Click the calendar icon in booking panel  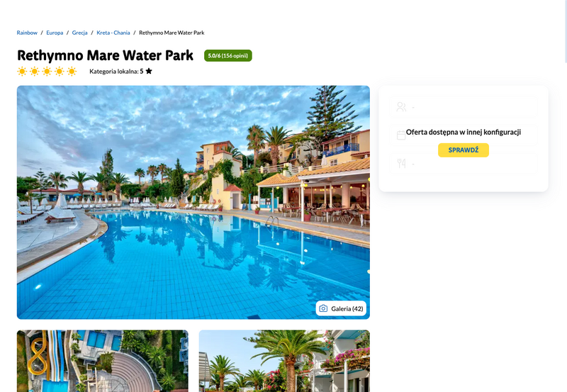pyautogui.click(x=401, y=135)
